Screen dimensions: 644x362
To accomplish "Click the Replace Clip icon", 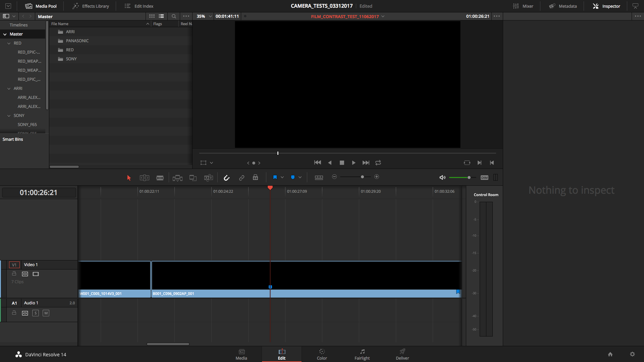I will [x=208, y=178].
